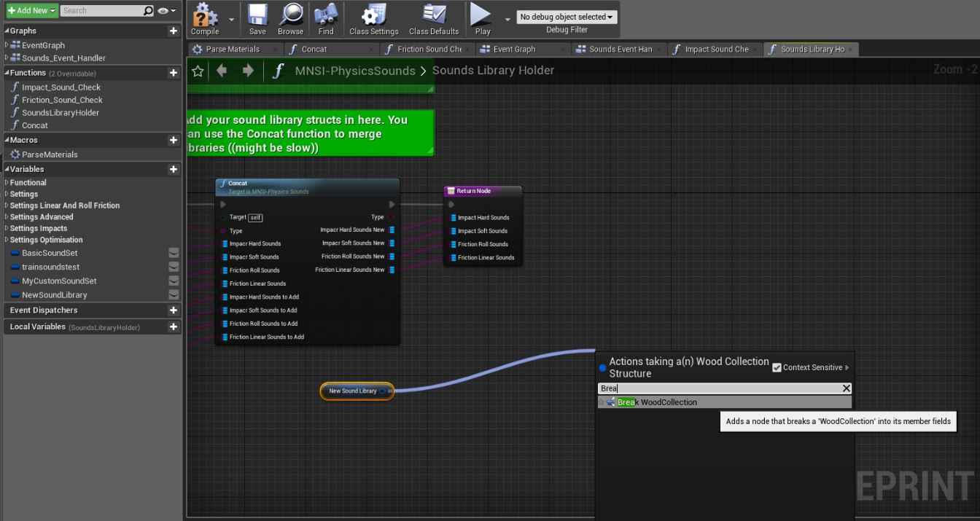Image resolution: width=980 pixels, height=521 pixels.
Task: Select Break WoodCollection action
Action: coord(657,402)
